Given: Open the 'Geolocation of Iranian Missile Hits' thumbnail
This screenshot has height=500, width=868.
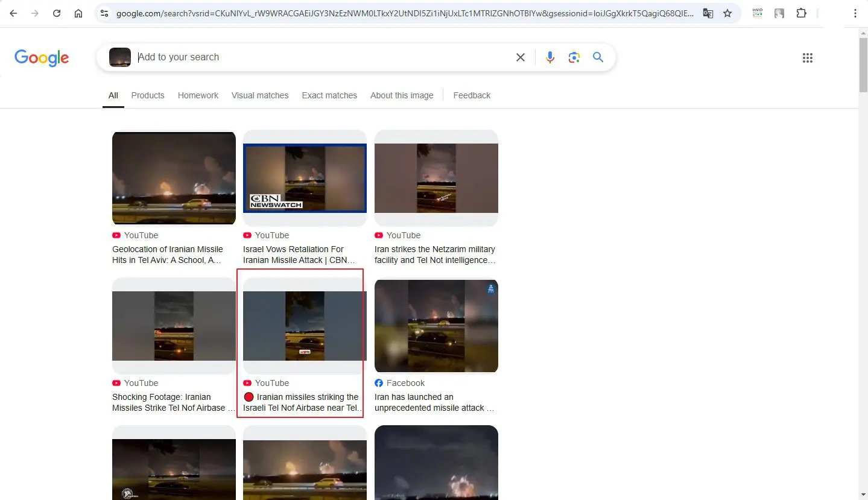Looking at the screenshot, I should [174, 178].
